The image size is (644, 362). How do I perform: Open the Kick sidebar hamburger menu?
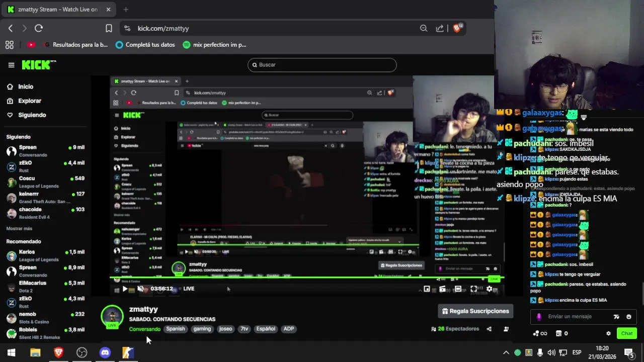[11, 65]
